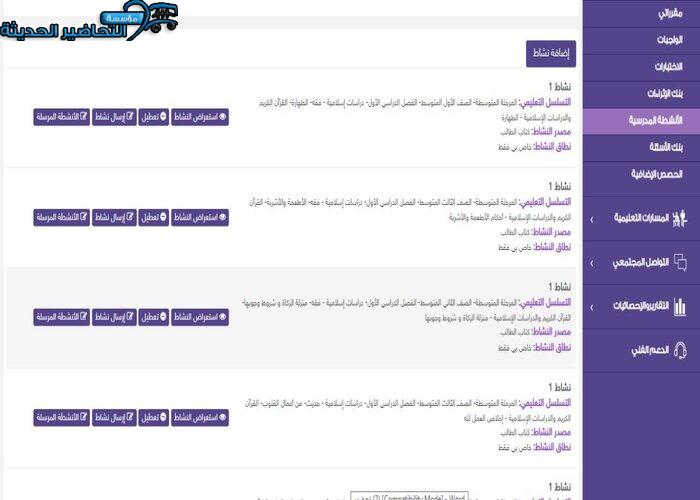
Task: Click مصدر النشاط line in منزلة الزكاة row
Action: (536, 332)
